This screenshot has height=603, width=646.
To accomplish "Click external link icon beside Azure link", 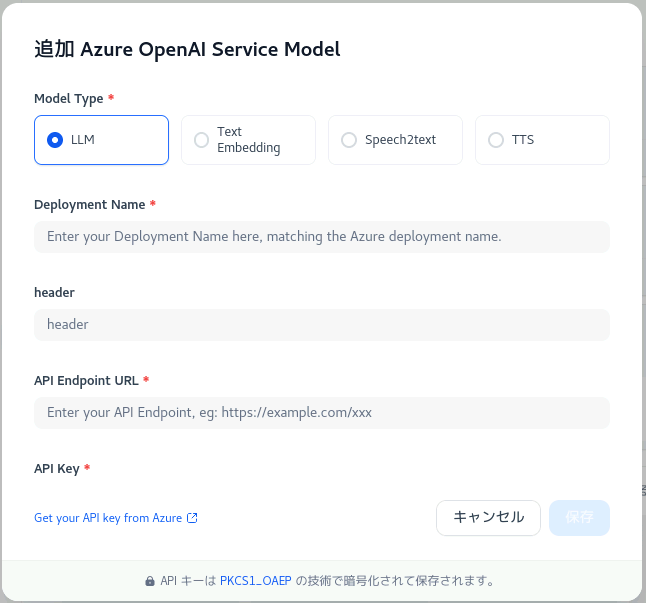I will [192, 518].
